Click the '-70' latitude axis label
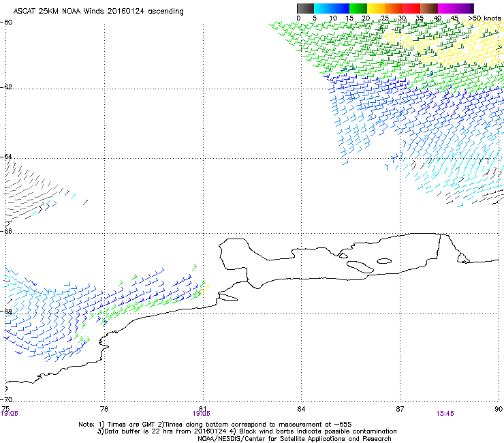 point(6,399)
